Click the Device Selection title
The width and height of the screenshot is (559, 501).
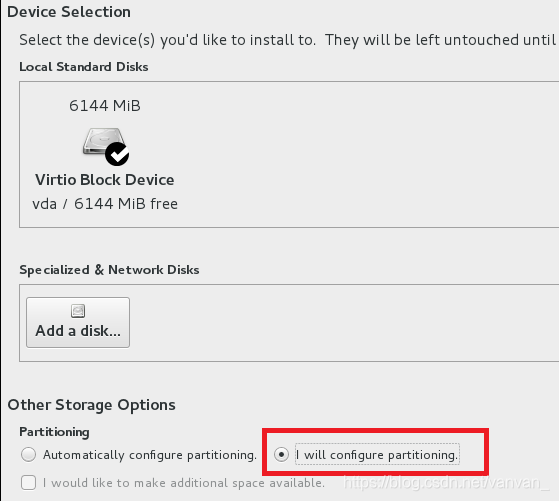coord(69,12)
